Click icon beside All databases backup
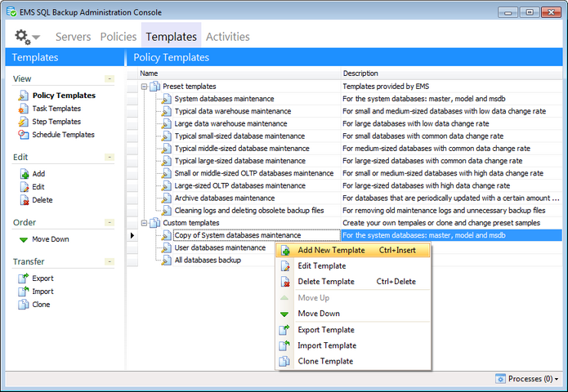 (x=167, y=261)
